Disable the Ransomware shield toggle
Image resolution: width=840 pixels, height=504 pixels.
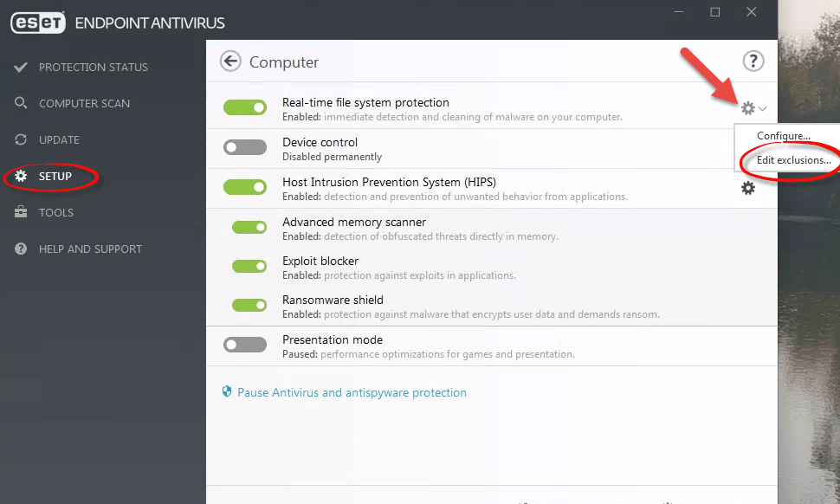coord(249,305)
